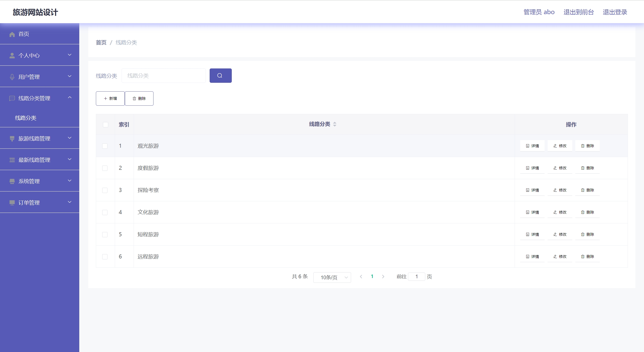The width and height of the screenshot is (644, 352).
Task: Click edit pencil icon for 度假旅游 row
Action: (x=555, y=168)
